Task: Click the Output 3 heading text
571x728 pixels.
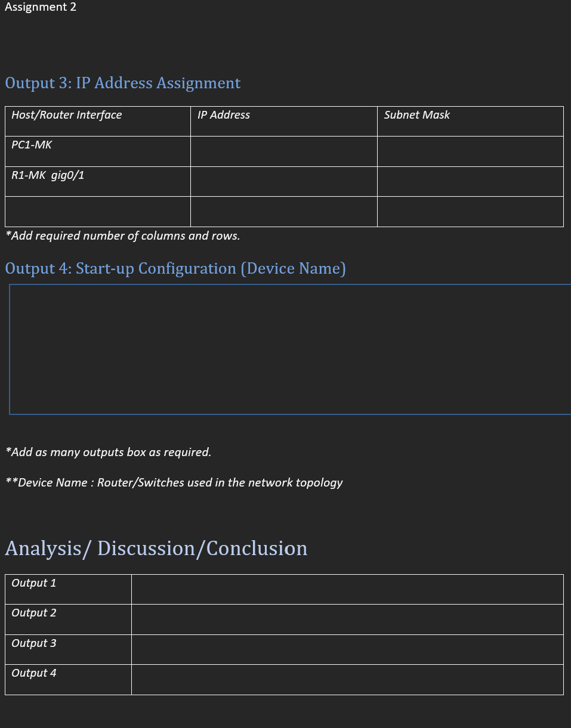Action: point(122,83)
